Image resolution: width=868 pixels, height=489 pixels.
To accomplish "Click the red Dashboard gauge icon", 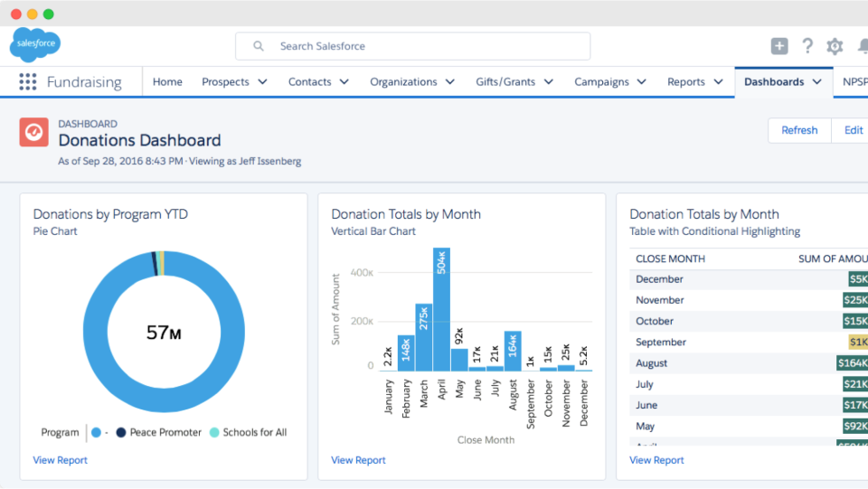I will (33, 132).
